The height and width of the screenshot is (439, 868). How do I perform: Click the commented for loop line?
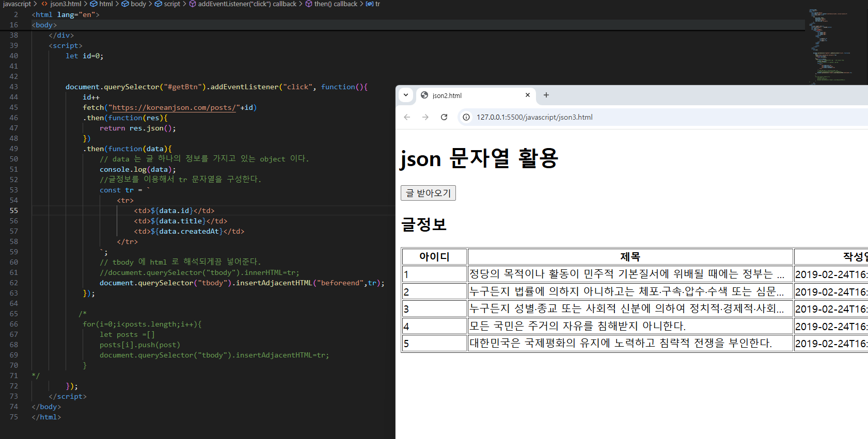[x=142, y=324]
